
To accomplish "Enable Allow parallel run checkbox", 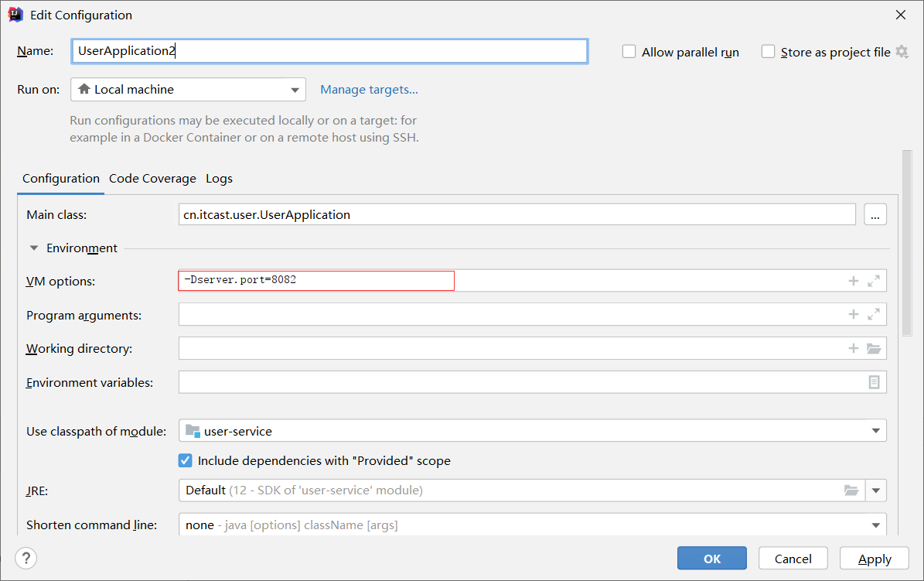I will coord(629,52).
